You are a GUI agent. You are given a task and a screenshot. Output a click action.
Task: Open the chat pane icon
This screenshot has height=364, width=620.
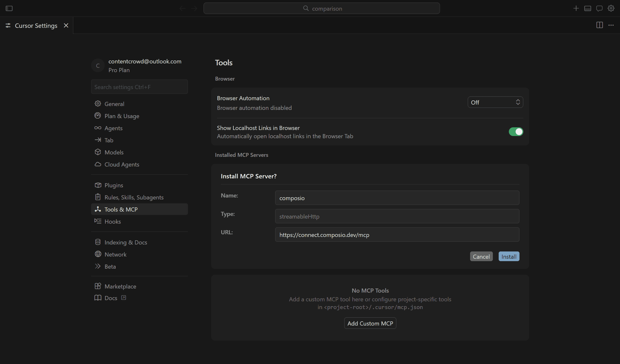coord(599,8)
